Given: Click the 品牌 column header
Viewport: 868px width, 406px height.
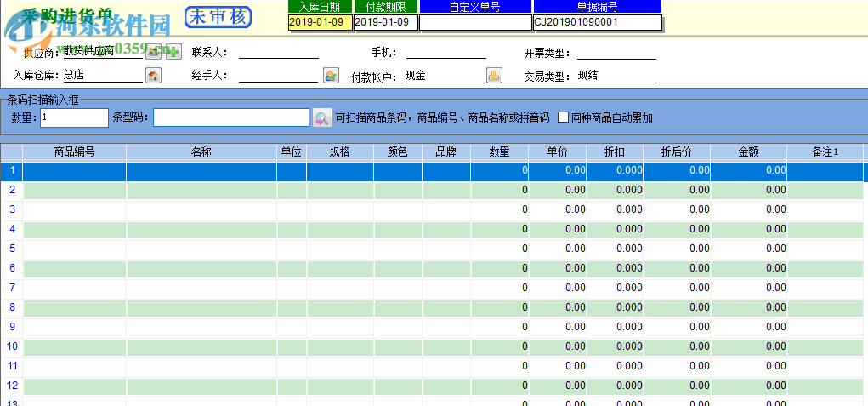Looking at the screenshot, I should click(446, 152).
